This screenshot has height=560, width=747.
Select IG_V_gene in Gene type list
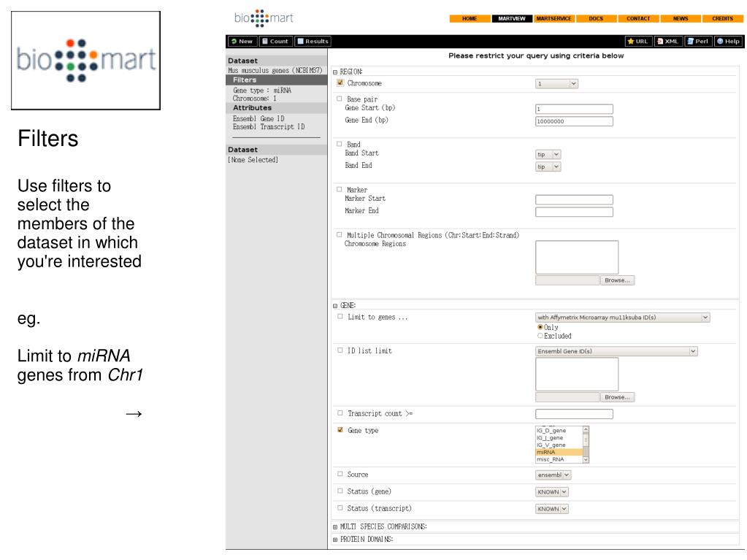tap(559, 445)
